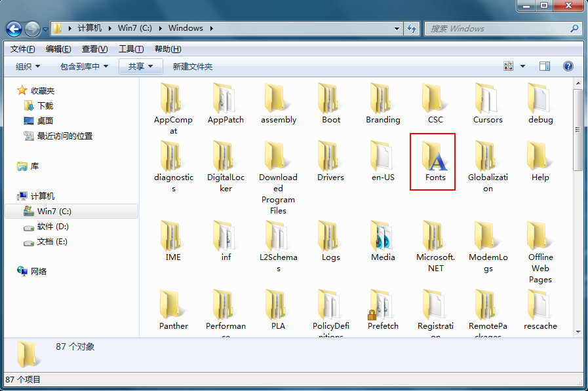Expand the 共享 dropdown
The image size is (588, 391).
pos(141,67)
